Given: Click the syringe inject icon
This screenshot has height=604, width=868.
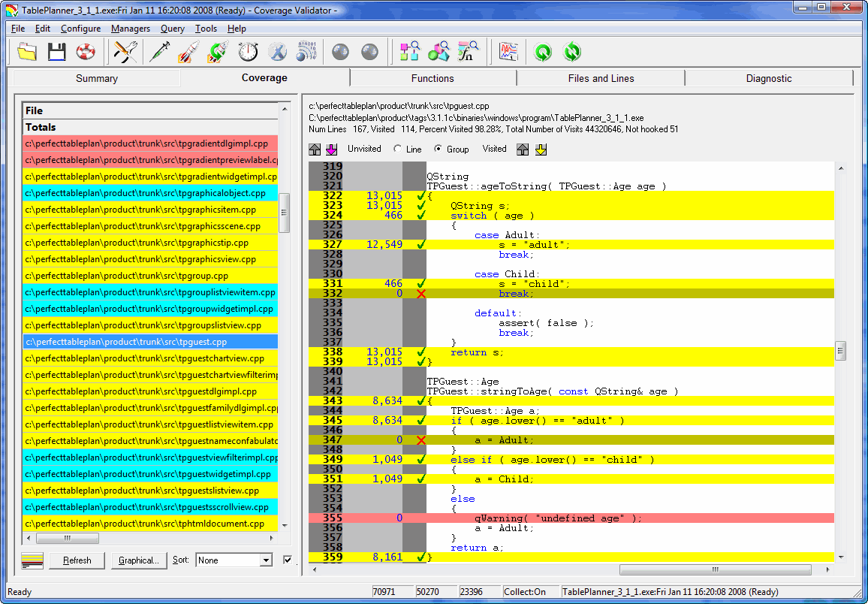Looking at the screenshot, I should tap(158, 52).
